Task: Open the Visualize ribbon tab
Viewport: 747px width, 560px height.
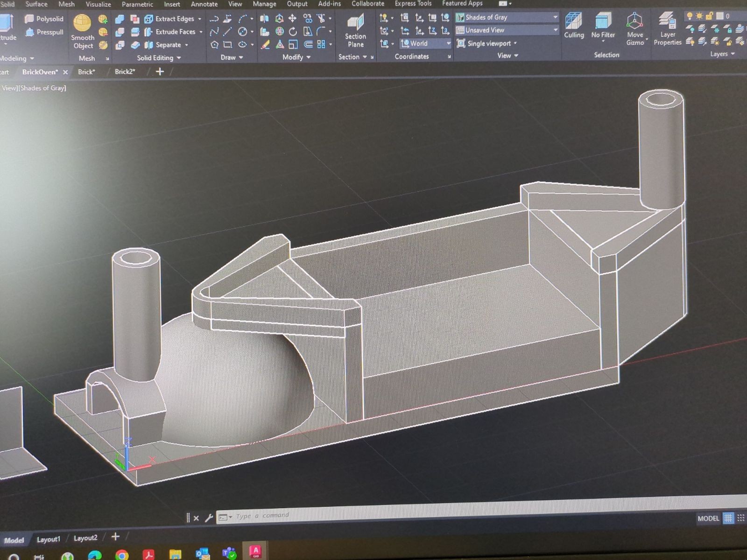Action: tap(98, 4)
